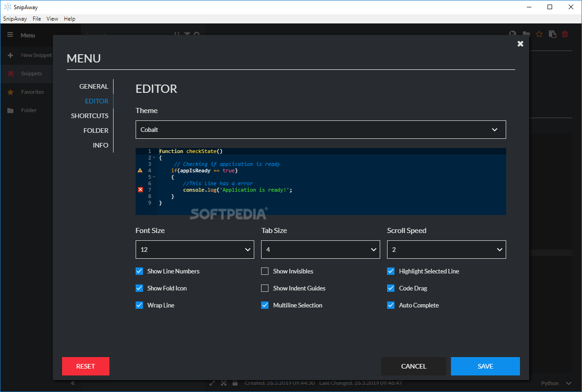Open the Snippets sidebar entry
The height and width of the screenshot is (392, 582).
27,74
